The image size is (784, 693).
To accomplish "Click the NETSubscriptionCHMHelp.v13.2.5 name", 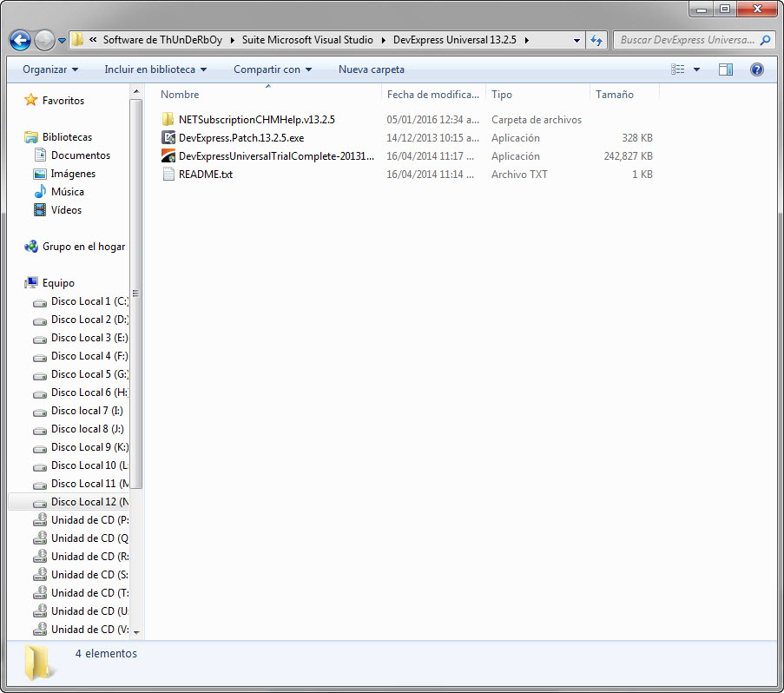I will pyautogui.click(x=257, y=120).
